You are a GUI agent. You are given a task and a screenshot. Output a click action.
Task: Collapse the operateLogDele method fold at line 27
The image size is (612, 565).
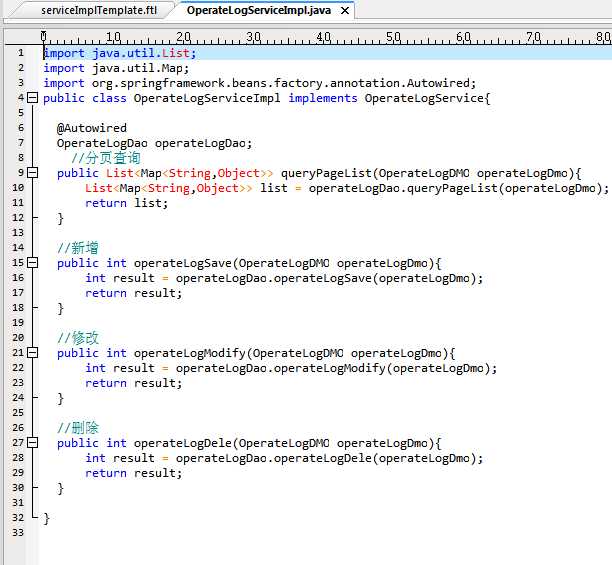[33, 442]
